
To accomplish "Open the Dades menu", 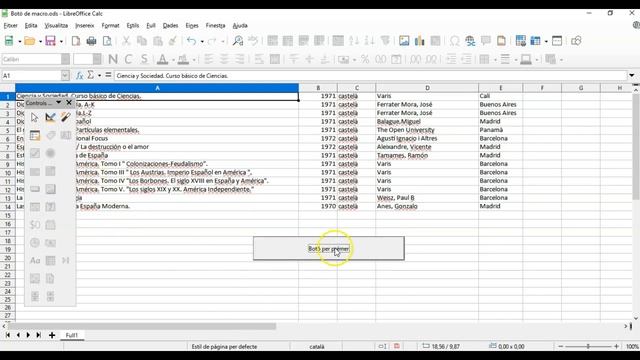I will pyautogui.click(x=170, y=25).
